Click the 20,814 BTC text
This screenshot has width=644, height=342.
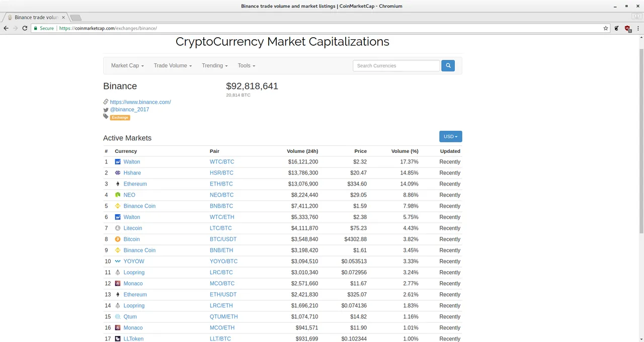click(x=238, y=95)
